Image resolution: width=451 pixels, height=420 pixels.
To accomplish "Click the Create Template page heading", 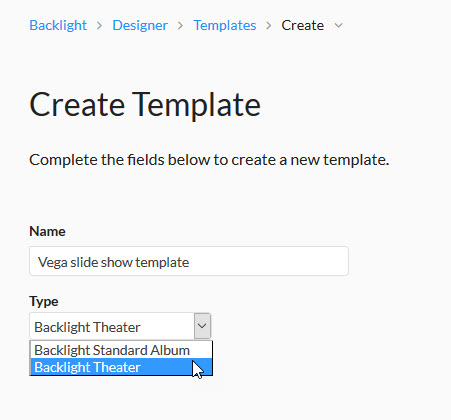I will point(145,105).
